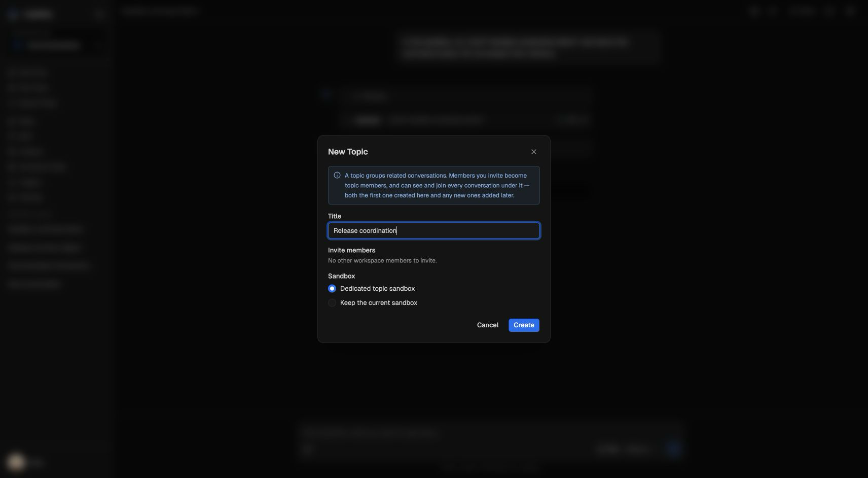Click the 'New Topic' dialog heading
The width and height of the screenshot is (868, 478).
tap(348, 152)
